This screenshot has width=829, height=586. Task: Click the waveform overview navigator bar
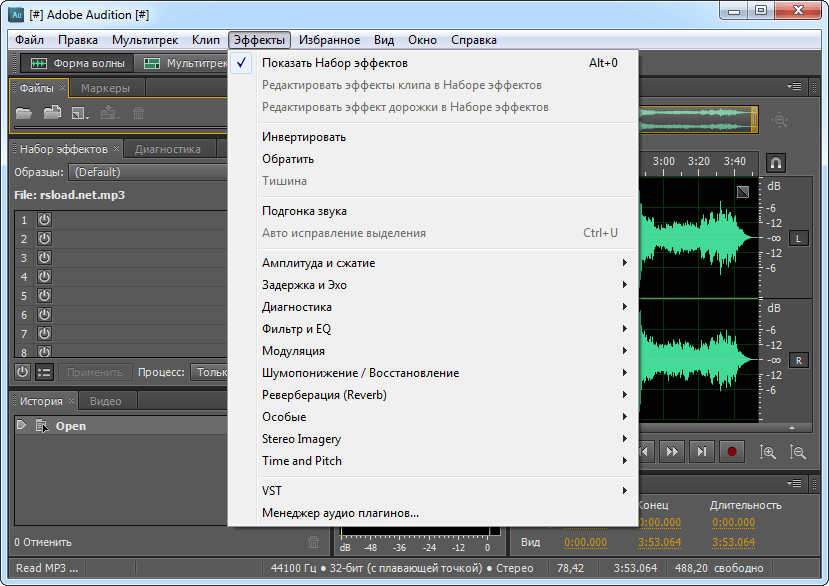point(699,120)
